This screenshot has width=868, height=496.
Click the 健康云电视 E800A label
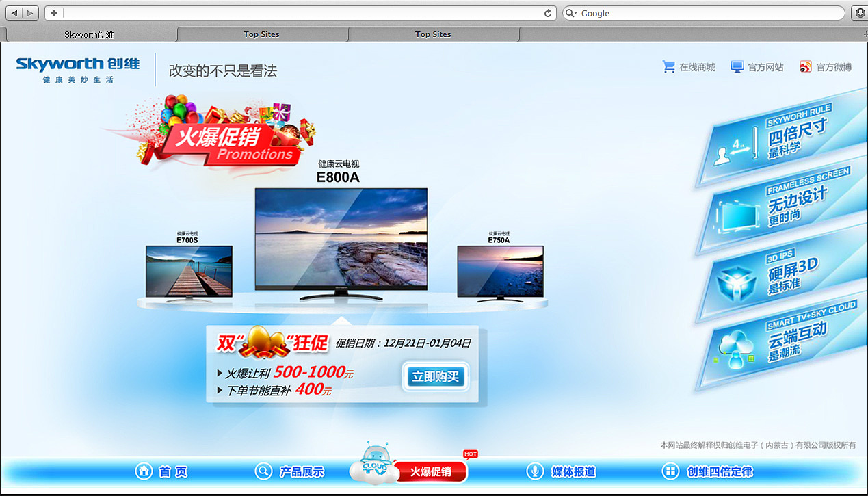click(x=338, y=172)
